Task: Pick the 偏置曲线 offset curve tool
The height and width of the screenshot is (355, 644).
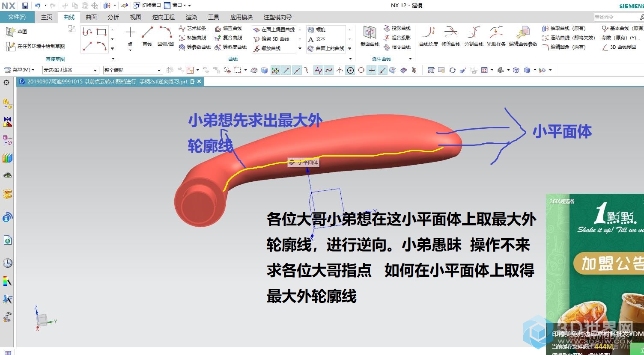Action: click(229, 28)
